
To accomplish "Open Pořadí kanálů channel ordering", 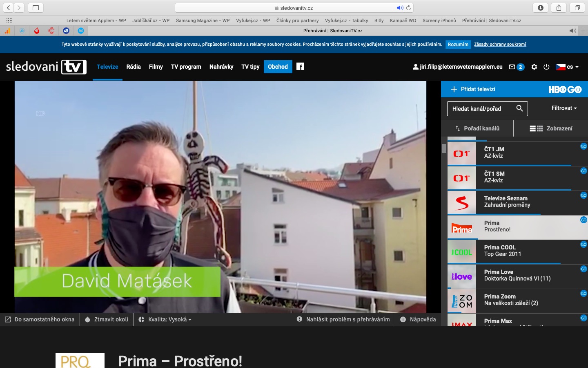I will (x=478, y=128).
